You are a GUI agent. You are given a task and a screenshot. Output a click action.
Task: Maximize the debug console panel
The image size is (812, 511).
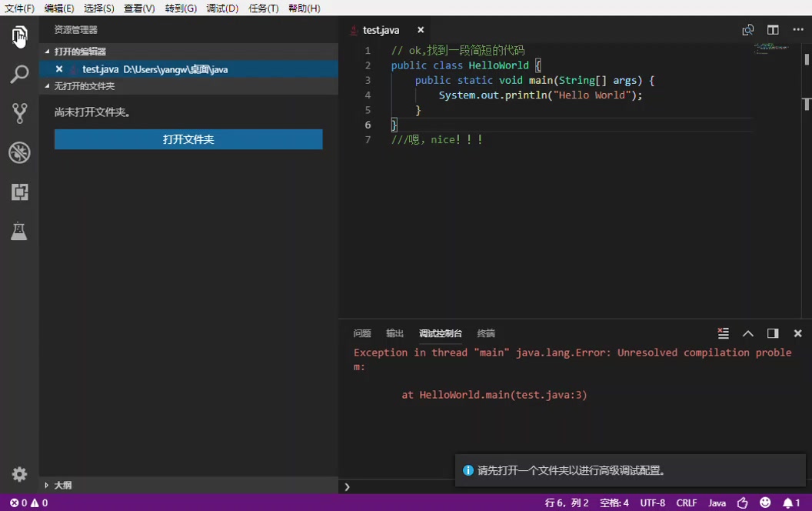click(x=747, y=333)
